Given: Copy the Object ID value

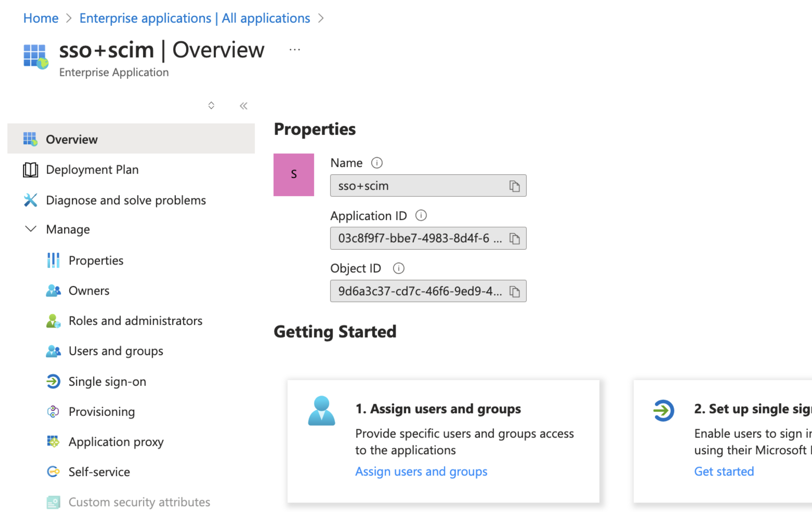Looking at the screenshot, I should pyautogui.click(x=514, y=291).
